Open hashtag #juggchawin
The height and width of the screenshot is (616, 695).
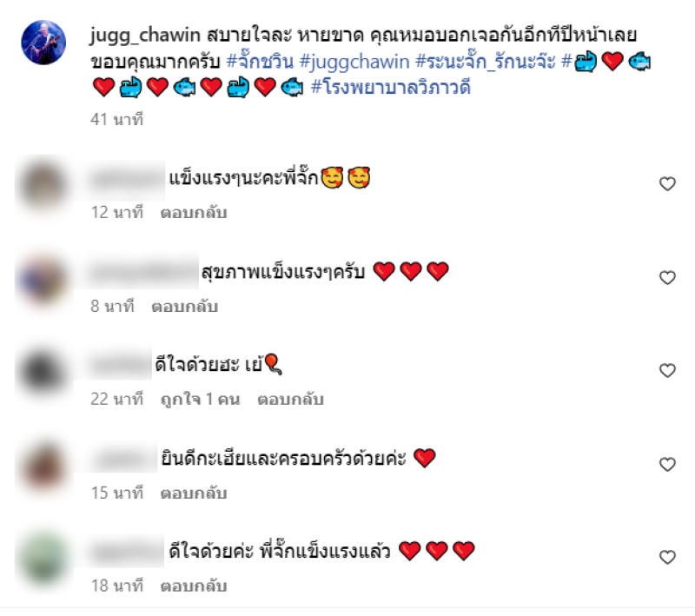pyautogui.click(x=354, y=62)
